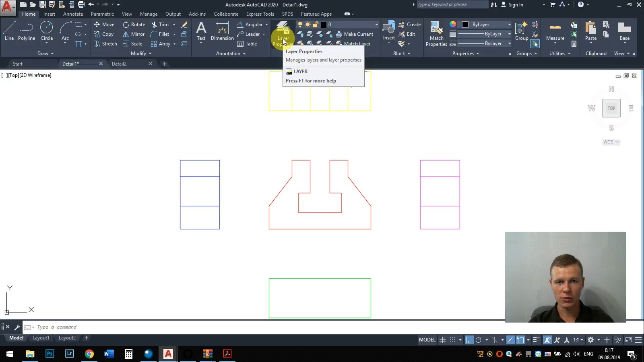
Task: Toggle grid display in status bar
Action: (x=442, y=340)
